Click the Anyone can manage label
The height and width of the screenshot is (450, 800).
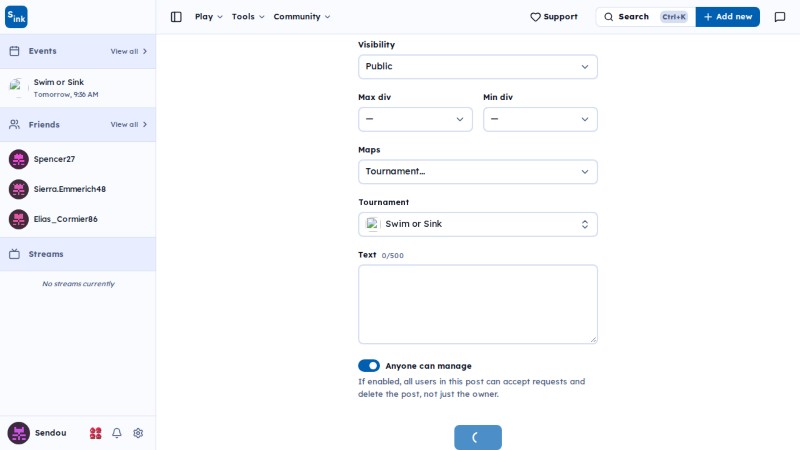(429, 366)
